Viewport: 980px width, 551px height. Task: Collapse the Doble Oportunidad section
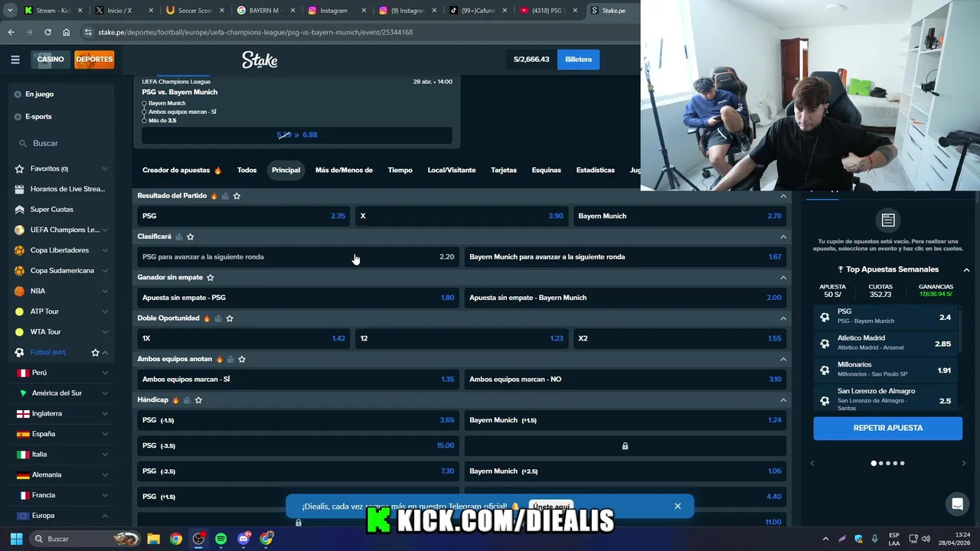pyautogui.click(x=782, y=318)
